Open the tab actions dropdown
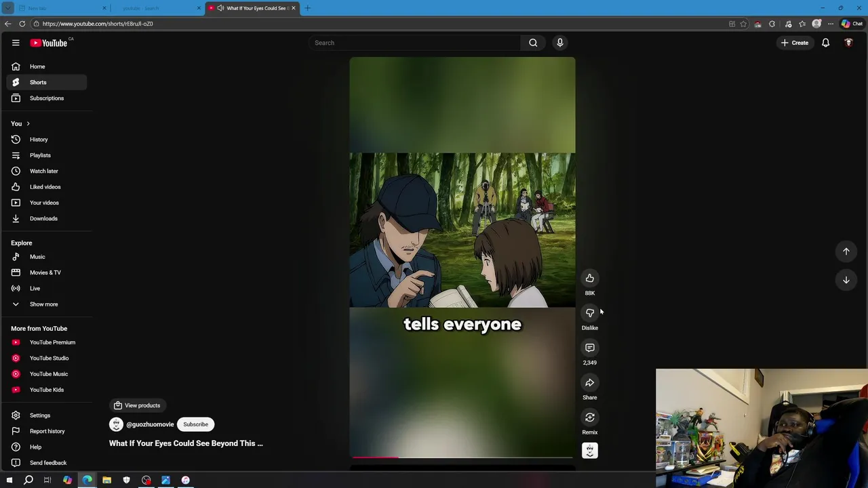 (7, 8)
